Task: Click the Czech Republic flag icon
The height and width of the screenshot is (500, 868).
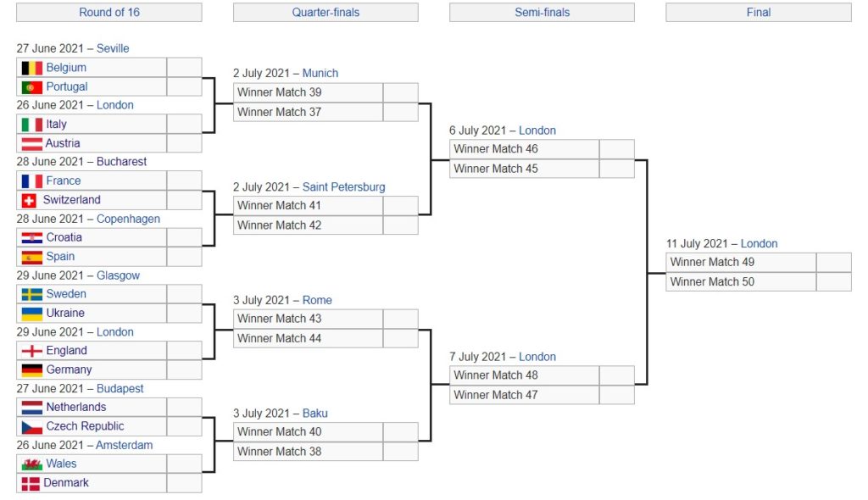Action: click(x=32, y=427)
